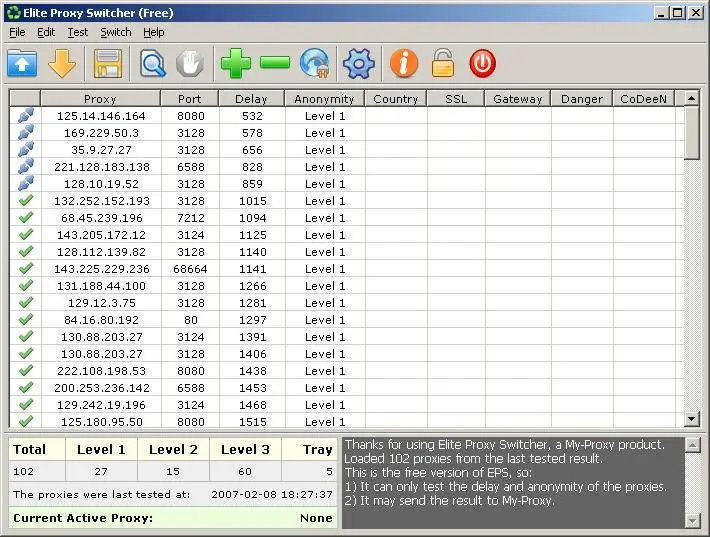Click the Total count 102

tap(24, 471)
